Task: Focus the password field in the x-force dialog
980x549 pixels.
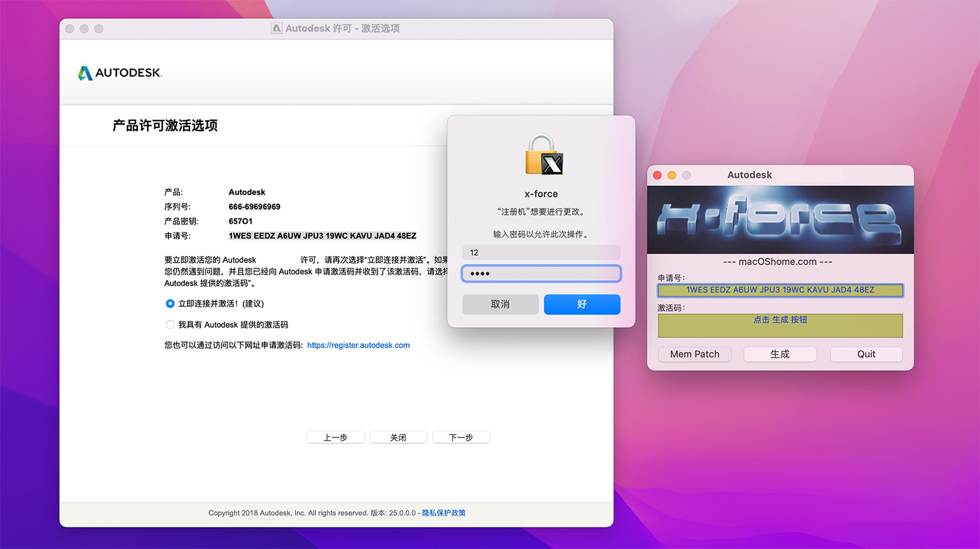Action: pyautogui.click(x=541, y=274)
